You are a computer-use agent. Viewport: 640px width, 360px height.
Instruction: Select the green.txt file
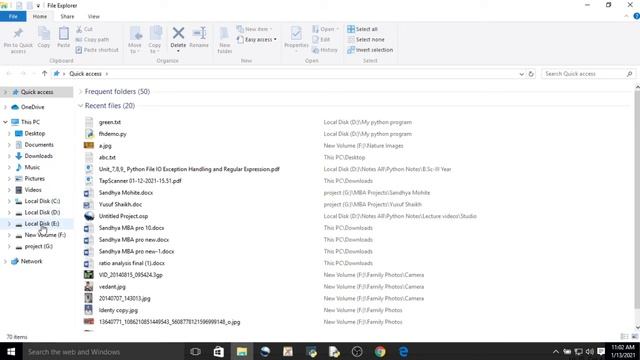(x=109, y=122)
